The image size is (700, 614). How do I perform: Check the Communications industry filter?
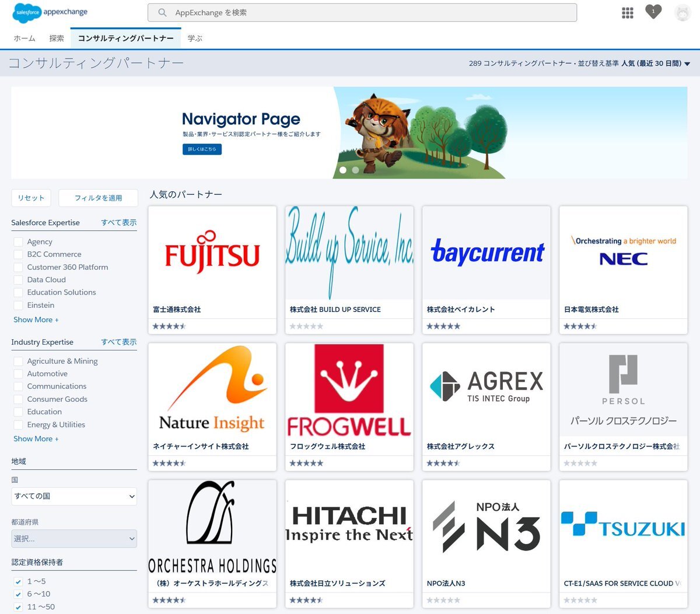pyautogui.click(x=18, y=387)
